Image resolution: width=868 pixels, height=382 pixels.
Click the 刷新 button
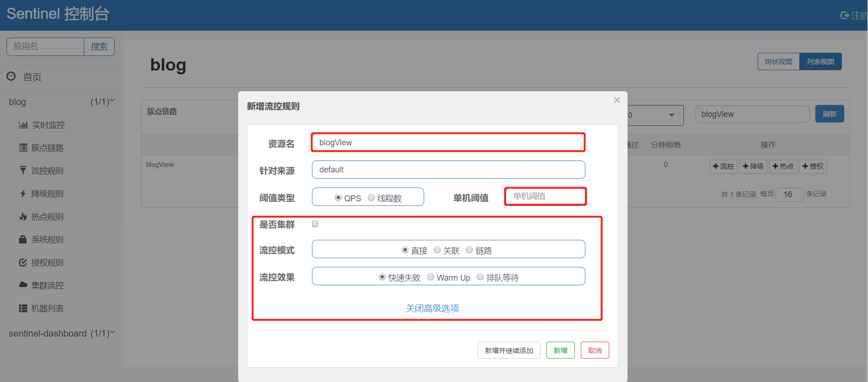click(830, 114)
